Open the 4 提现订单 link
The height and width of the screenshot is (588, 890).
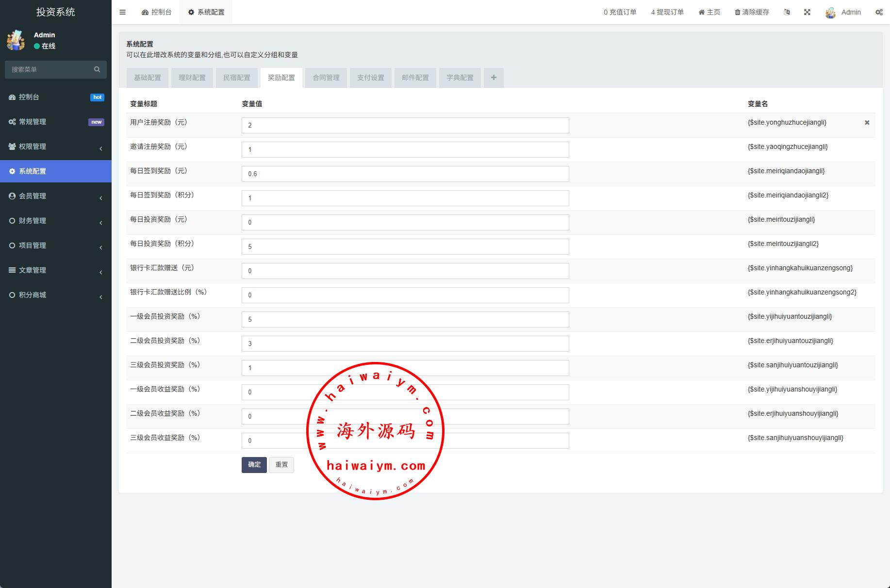(x=667, y=12)
